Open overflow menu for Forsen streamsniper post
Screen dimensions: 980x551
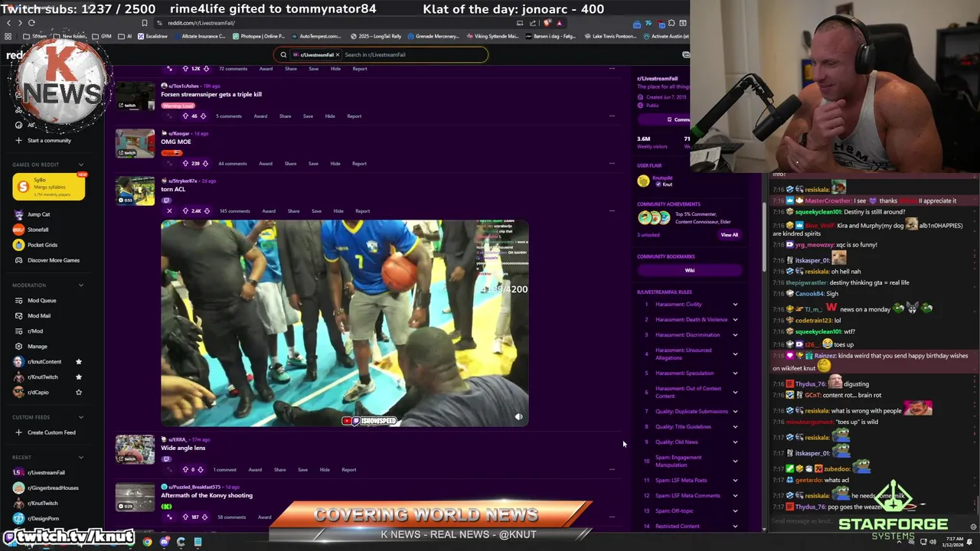coord(612,116)
